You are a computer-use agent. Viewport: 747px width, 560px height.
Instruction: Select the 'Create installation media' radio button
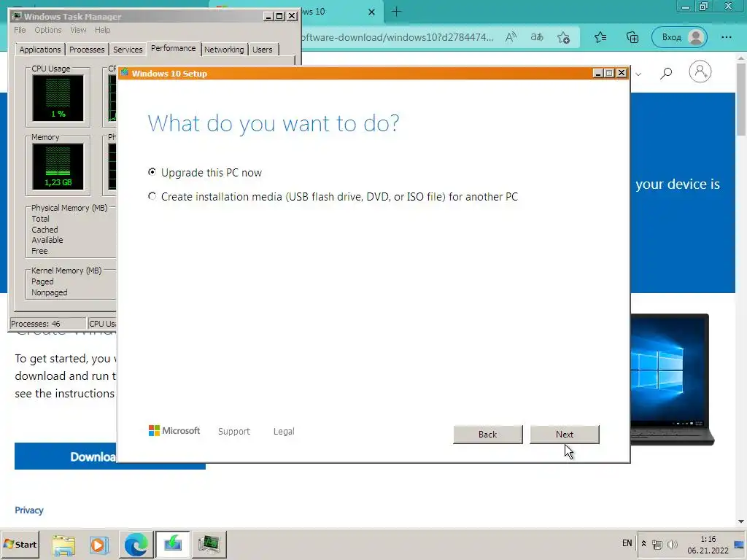[152, 196]
